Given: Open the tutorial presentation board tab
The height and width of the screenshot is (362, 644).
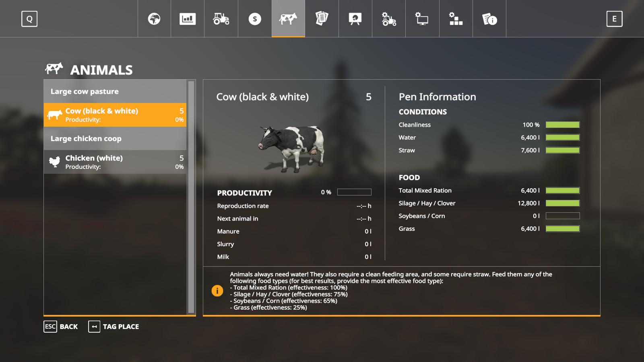Looking at the screenshot, I should coord(355,19).
